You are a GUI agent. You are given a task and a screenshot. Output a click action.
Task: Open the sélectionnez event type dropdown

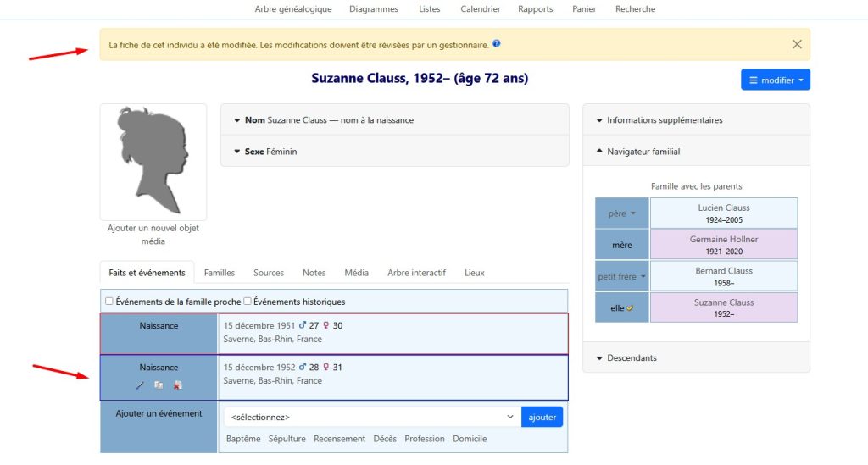click(x=372, y=417)
